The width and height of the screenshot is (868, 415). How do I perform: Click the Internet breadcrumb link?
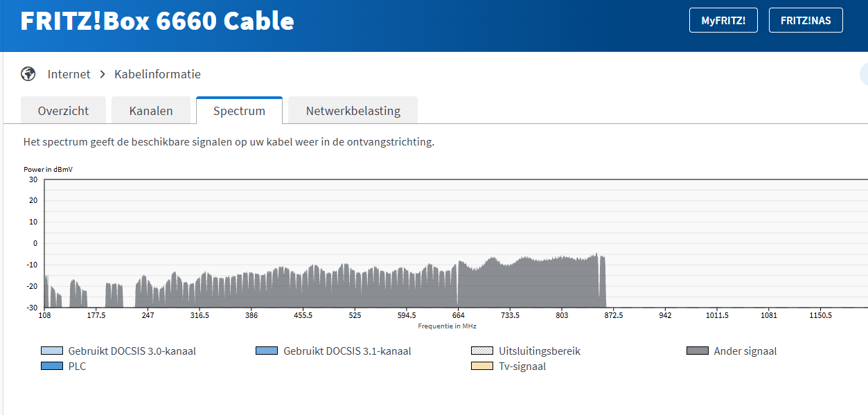click(x=69, y=74)
